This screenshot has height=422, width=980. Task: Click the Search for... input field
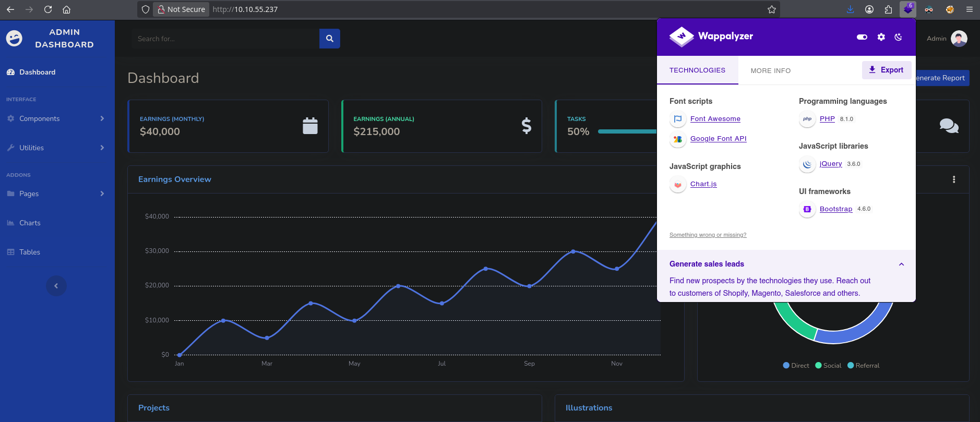tap(225, 39)
